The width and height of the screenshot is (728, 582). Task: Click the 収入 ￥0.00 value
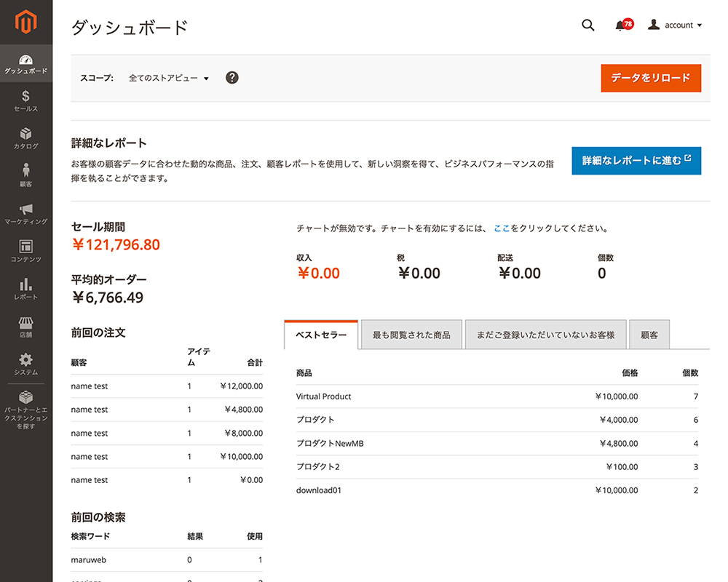319,274
